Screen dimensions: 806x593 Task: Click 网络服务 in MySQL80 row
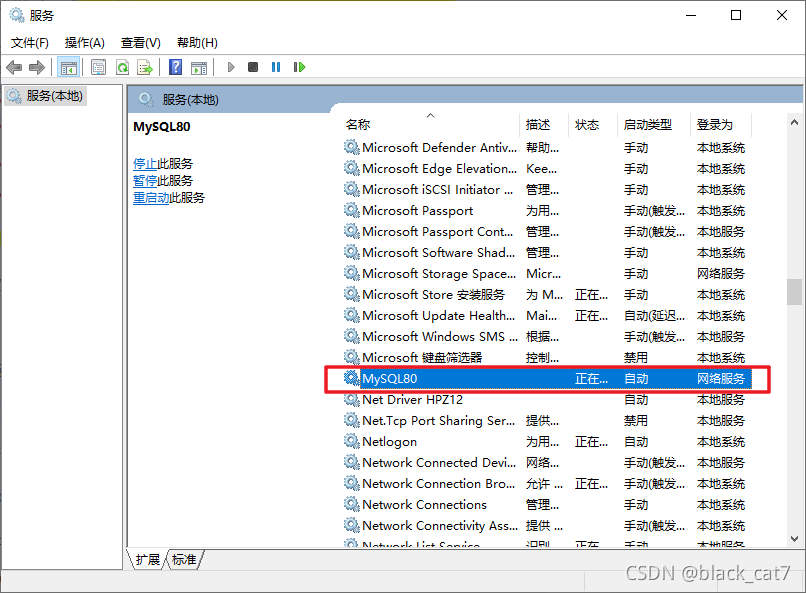pyautogui.click(x=721, y=379)
